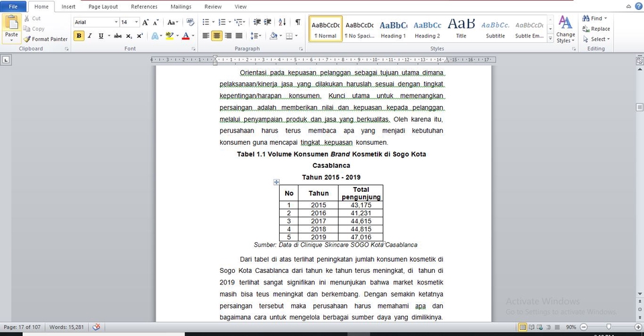644x336 pixels.
Task: Switch to the Review tab
Action: coord(213,7)
